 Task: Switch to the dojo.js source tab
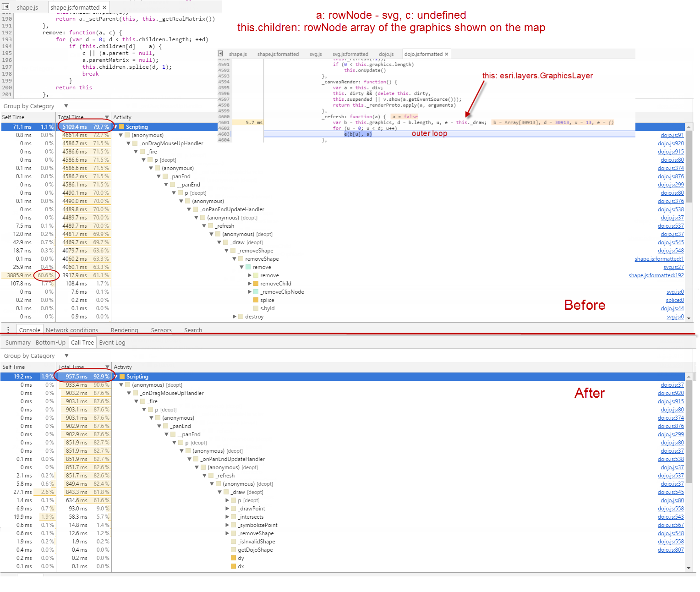tap(386, 54)
